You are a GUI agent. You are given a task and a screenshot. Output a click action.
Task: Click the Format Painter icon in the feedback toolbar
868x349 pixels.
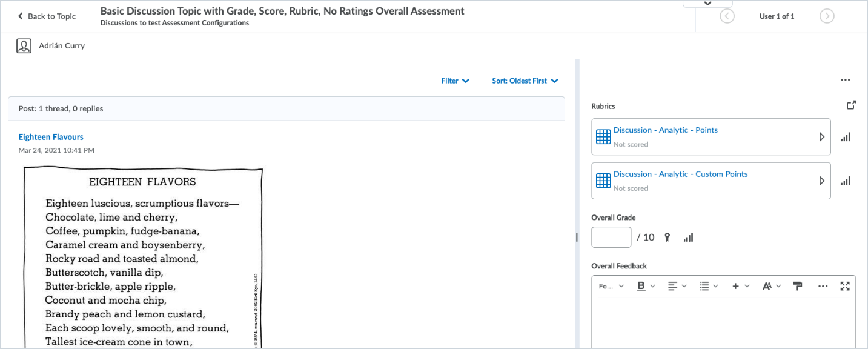click(797, 285)
